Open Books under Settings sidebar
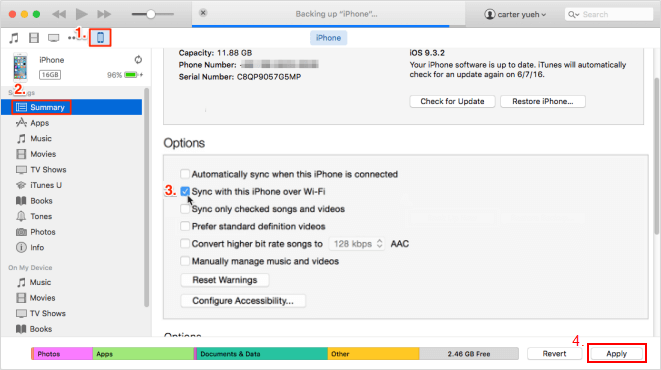Screen dimensions: 661x370 pyautogui.click(x=41, y=201)
